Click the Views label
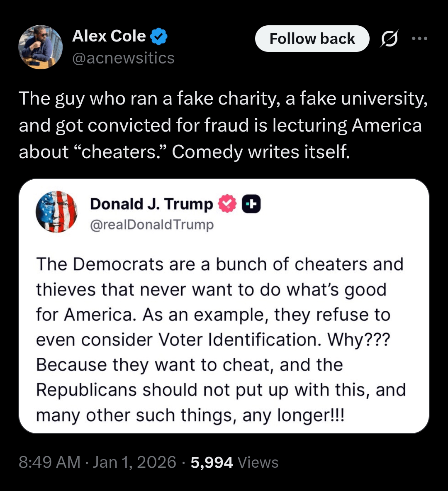This screenshot has height=491, width=448. (258, 462)
